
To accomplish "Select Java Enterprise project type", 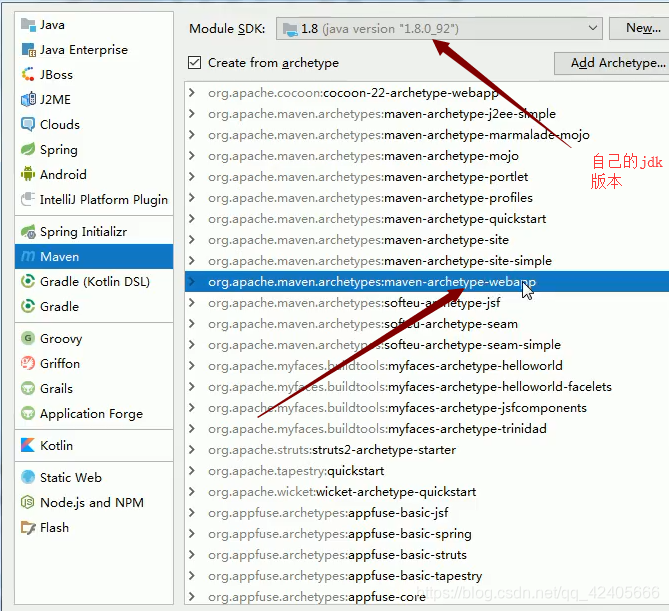I will [x=94, y=50].
